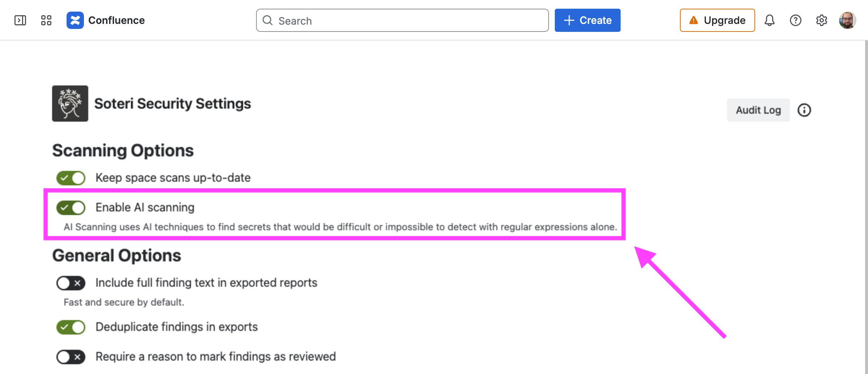Open the app switcher grid icon

(x=46, y=20)
